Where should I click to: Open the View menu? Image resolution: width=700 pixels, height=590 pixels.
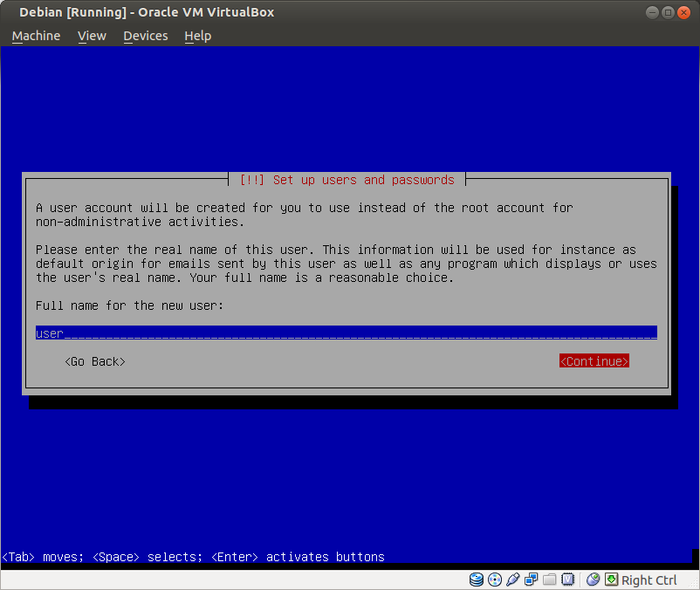(x=92, y=36)
